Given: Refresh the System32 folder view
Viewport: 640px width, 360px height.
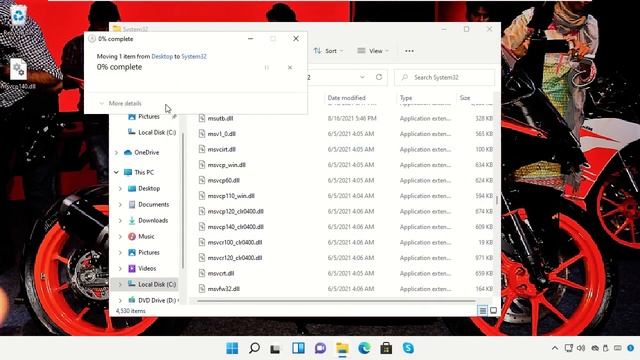Looking at the screenshot, I should [x=379, y=77].
